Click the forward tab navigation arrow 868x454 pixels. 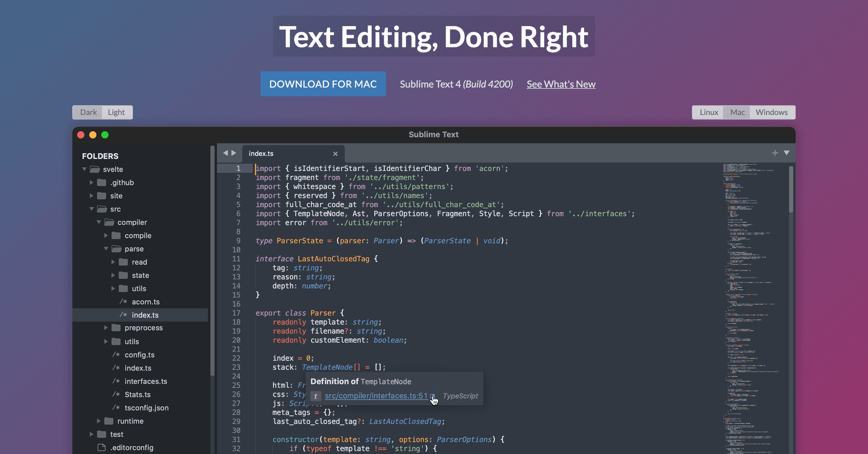tap(234, 153)
